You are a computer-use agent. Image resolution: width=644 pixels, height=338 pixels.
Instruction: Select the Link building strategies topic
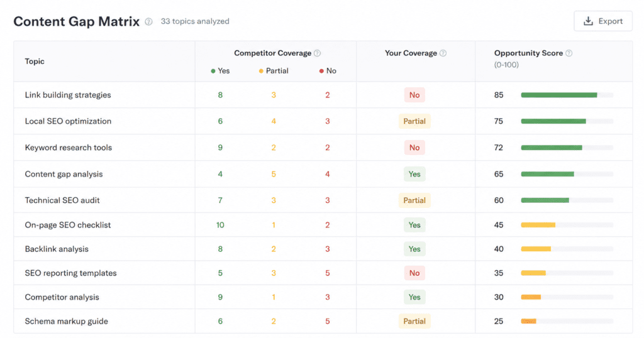coord(68,95)
